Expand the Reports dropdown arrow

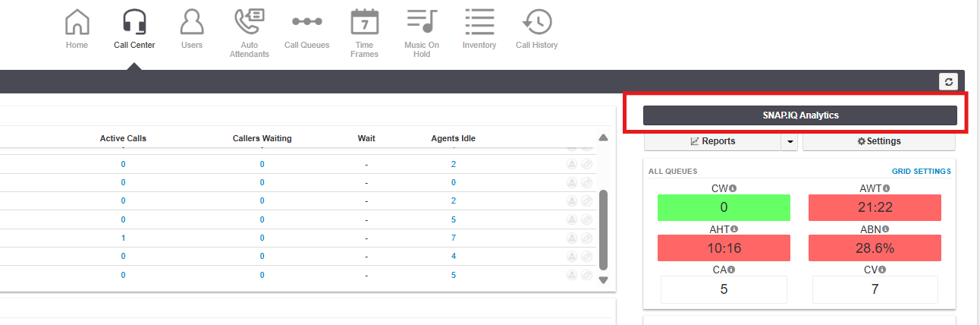pos(790,141)
